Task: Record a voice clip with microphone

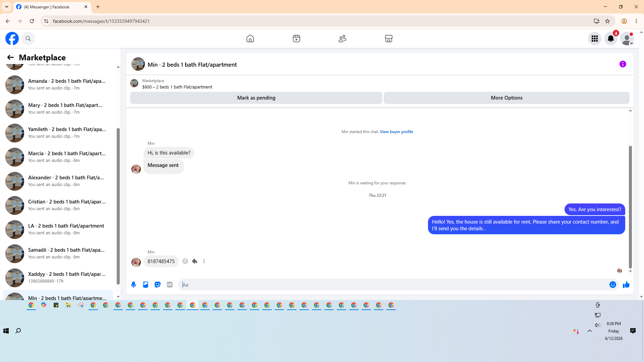Action: [133, 285]
